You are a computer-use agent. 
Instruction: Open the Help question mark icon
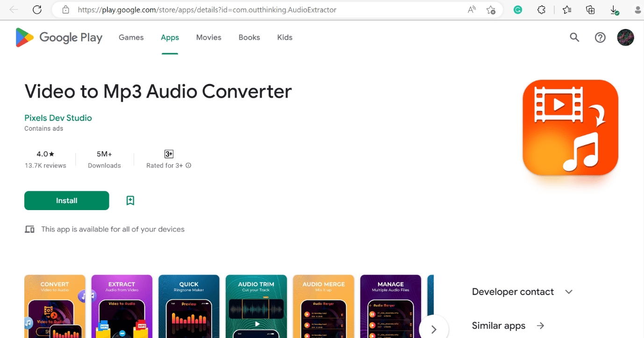600,37
